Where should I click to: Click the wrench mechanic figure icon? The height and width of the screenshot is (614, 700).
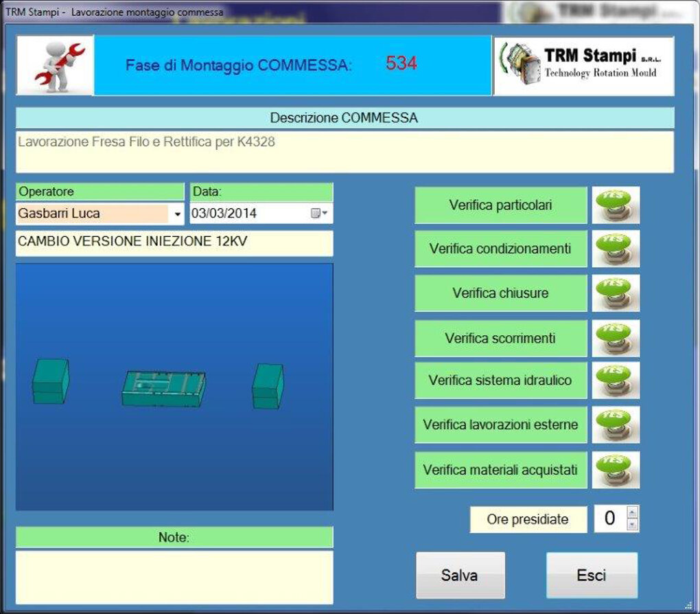(56, 65)
